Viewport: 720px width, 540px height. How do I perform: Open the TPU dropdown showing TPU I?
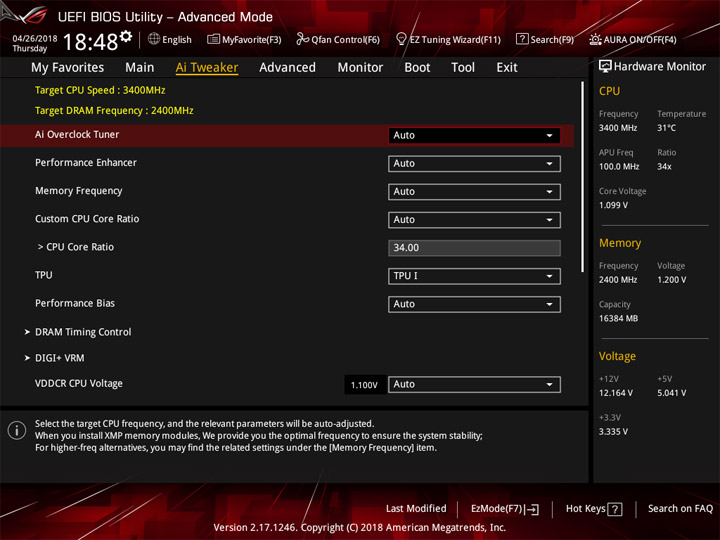point(474,276)
